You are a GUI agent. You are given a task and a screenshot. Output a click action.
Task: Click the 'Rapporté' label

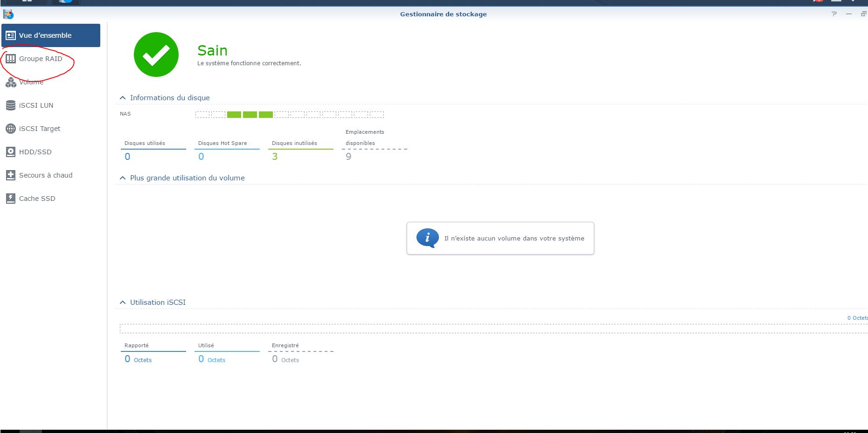(137, 345)
